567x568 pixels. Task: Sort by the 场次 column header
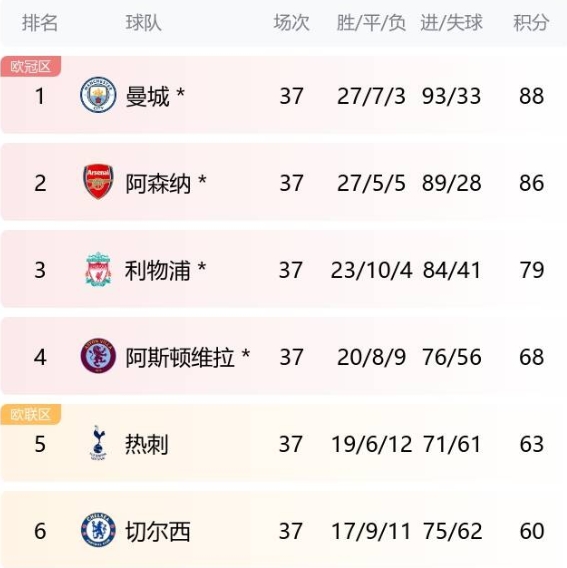(292, 23)
